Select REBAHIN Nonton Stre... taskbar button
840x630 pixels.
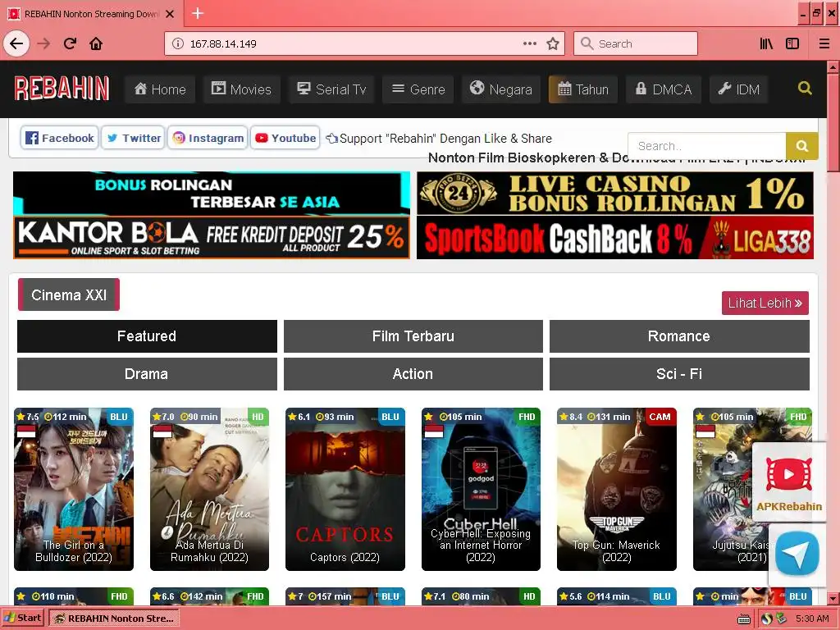coord(114,619)
